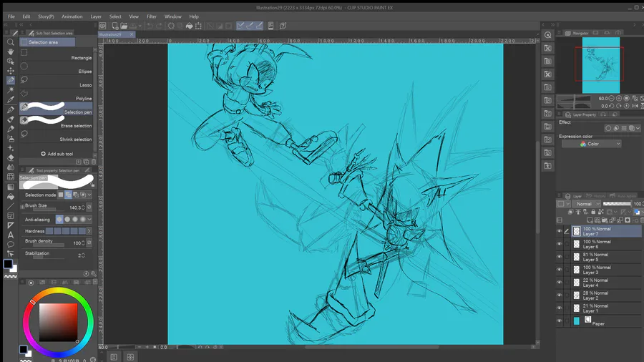Click Add sub tool button
The height and width of the screenshot is (362, 644).
[x=57, y=154]
